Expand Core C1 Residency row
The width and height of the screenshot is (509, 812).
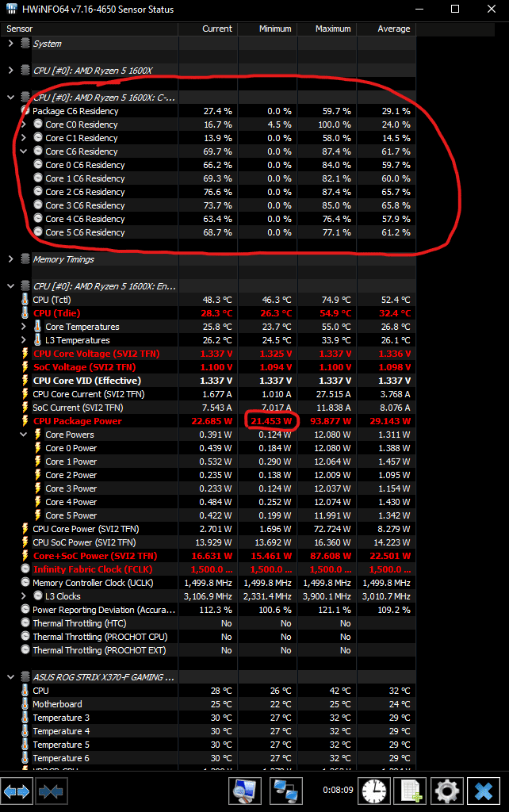point(23,138)
